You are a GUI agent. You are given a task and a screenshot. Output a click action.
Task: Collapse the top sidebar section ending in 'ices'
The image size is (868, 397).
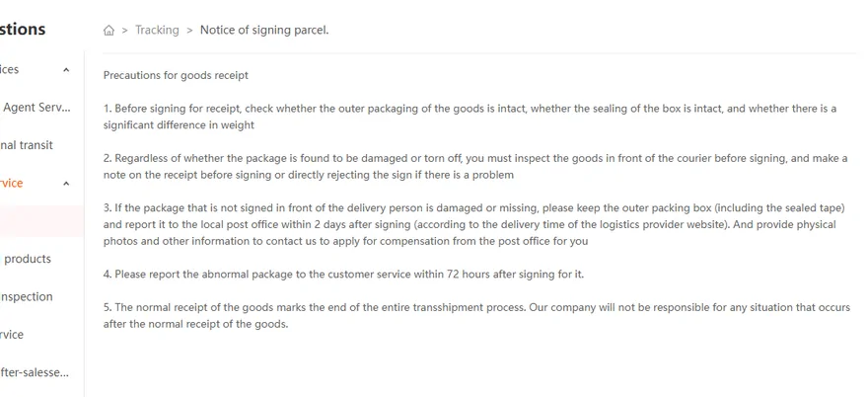click(x=66, y=70)
